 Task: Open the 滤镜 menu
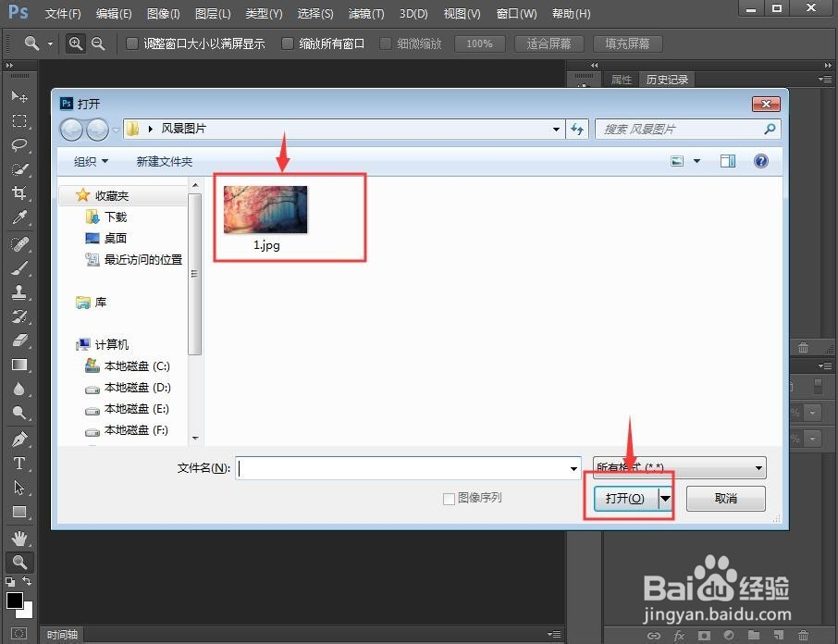[x=364, y=13]
